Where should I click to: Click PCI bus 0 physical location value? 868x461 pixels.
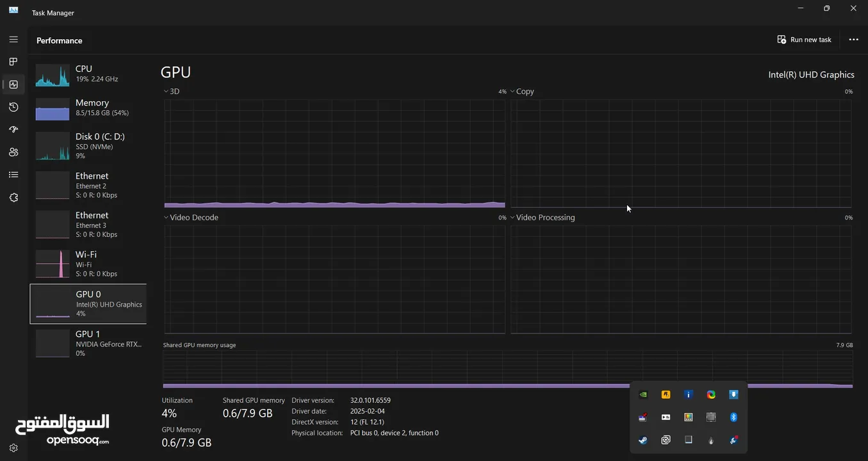pyautogui.click(x=395, y=433)
